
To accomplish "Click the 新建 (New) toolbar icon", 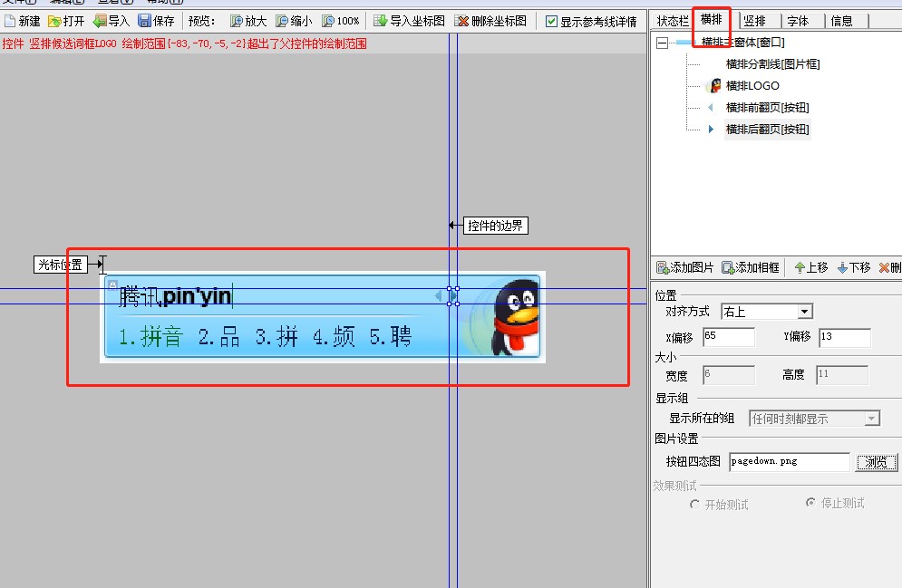I will 10,21.
